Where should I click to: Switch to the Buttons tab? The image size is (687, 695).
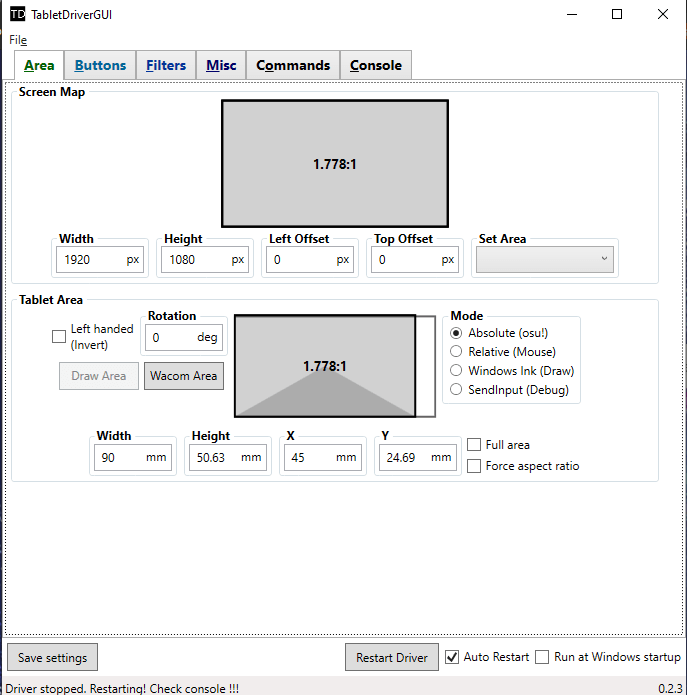(100, 66)
